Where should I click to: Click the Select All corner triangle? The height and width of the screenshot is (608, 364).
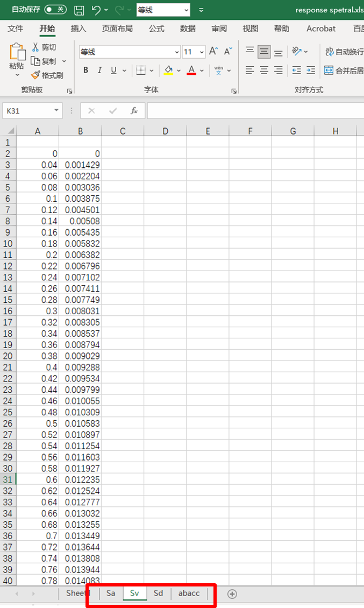tap(11, 131)
